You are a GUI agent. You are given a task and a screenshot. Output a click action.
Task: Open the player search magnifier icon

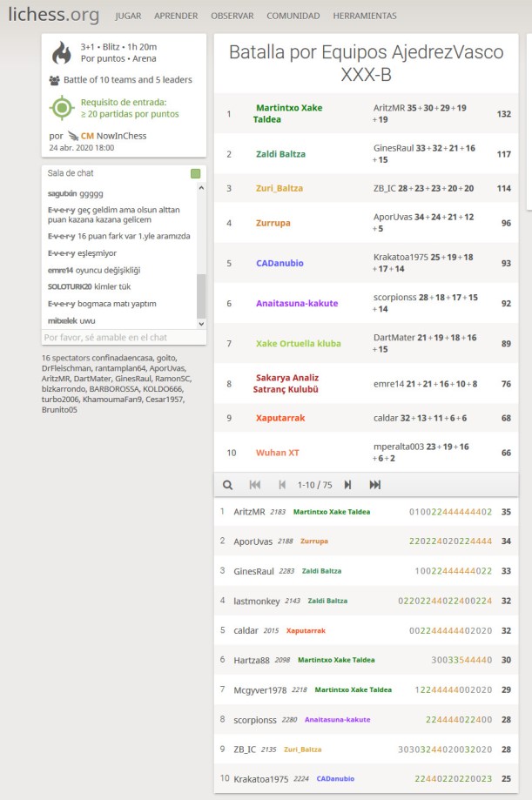(x=227, y=485)
